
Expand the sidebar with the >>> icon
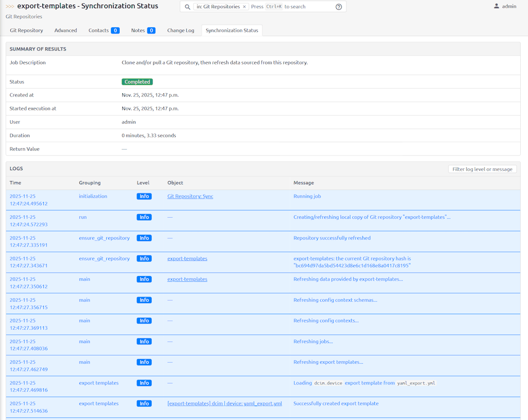10,7
